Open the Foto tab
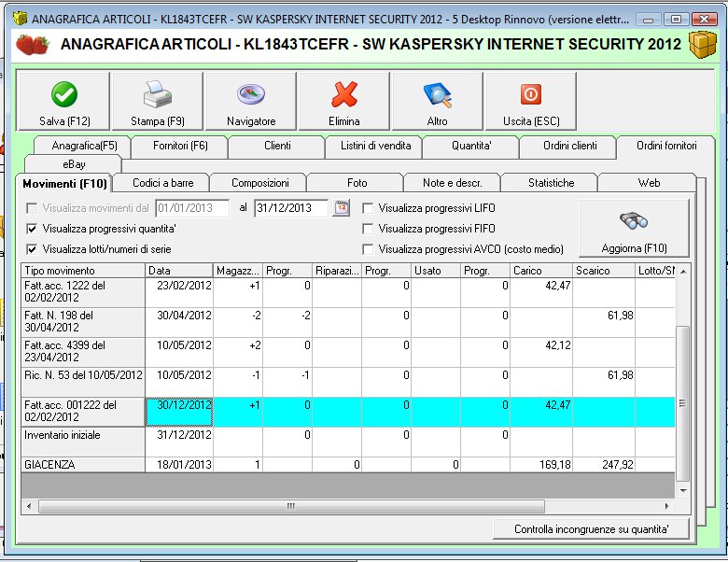The image size is (728, 562). (357, 183)
